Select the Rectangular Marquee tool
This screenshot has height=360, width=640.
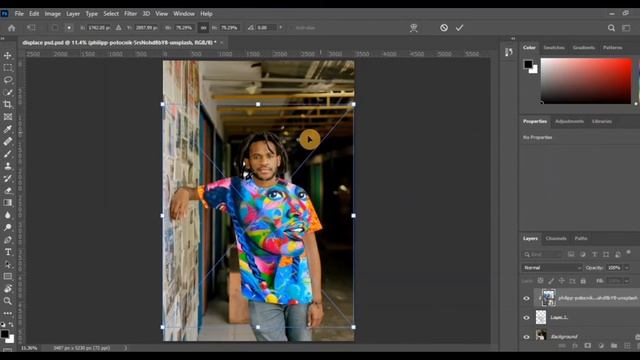coord(8,68)
